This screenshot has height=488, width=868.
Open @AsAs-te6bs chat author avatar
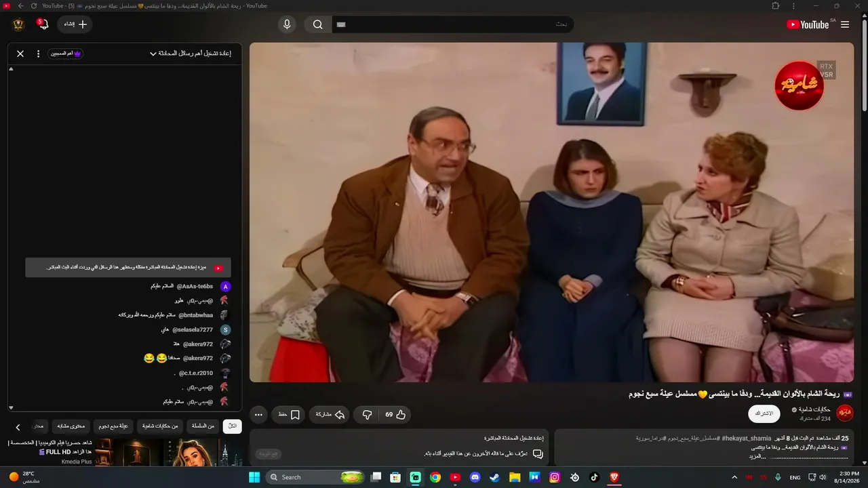click(226, 287)
